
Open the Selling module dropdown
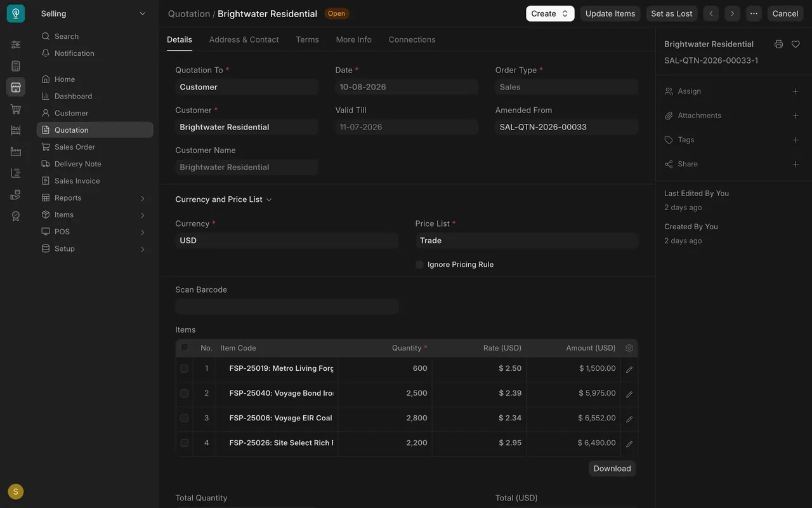pos(94,13)
